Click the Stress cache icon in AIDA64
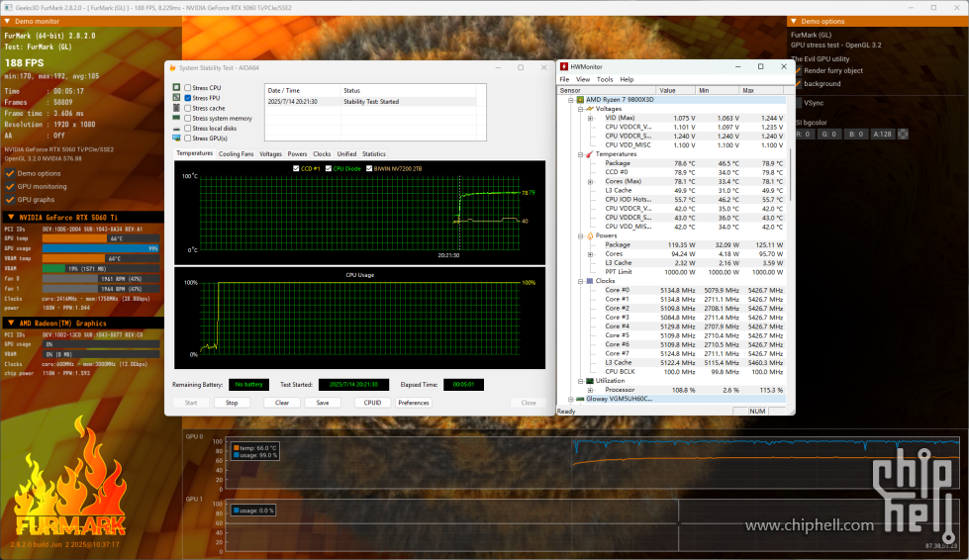The width and height of the screenshot is (969, 560). coord(177,108)
